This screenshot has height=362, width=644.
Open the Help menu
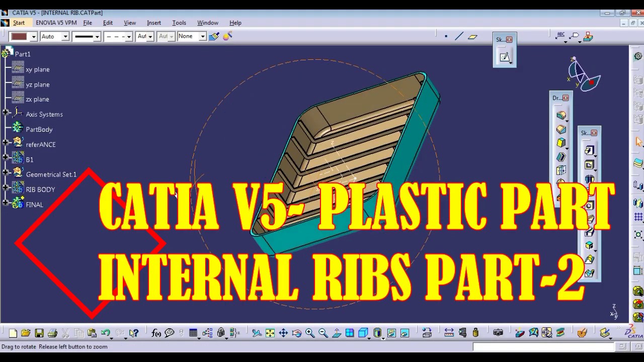pos(235,23)
